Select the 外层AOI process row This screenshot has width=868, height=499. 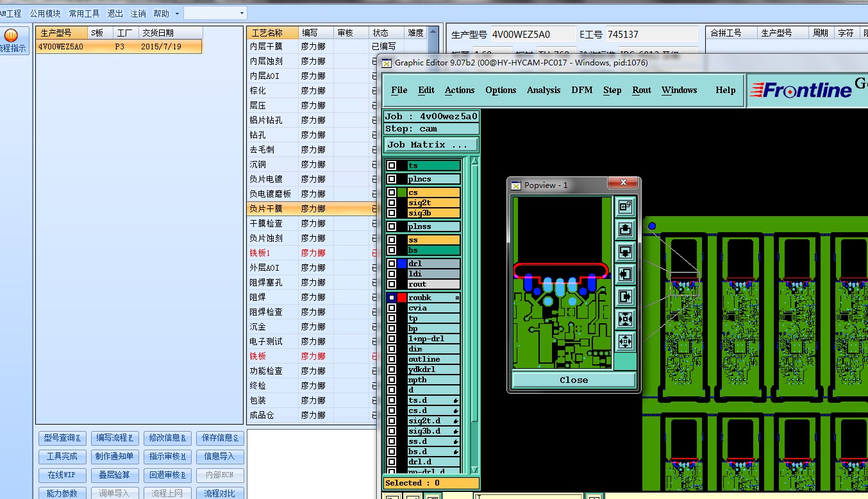312,267
